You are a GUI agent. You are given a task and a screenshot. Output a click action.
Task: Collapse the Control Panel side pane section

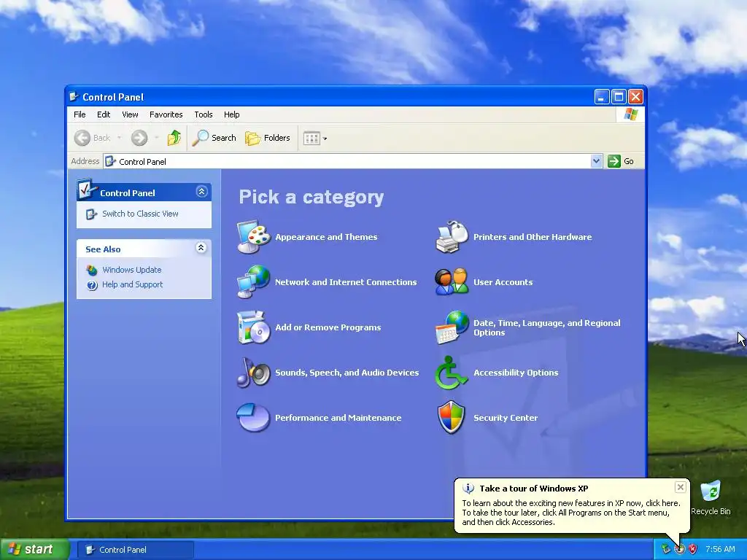point(201,192)
